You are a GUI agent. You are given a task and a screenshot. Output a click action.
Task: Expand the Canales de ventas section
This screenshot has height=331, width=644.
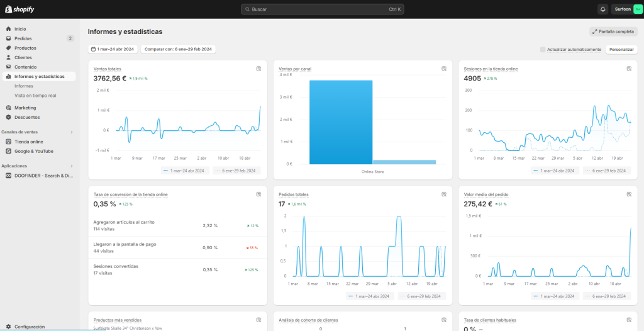point(71,132)
